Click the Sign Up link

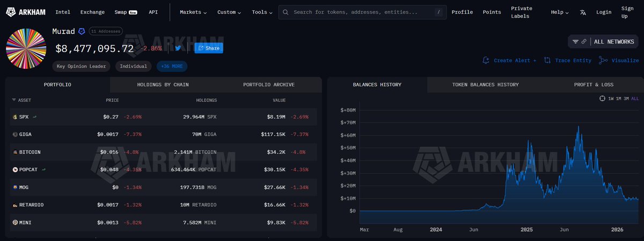coord(627,12)
